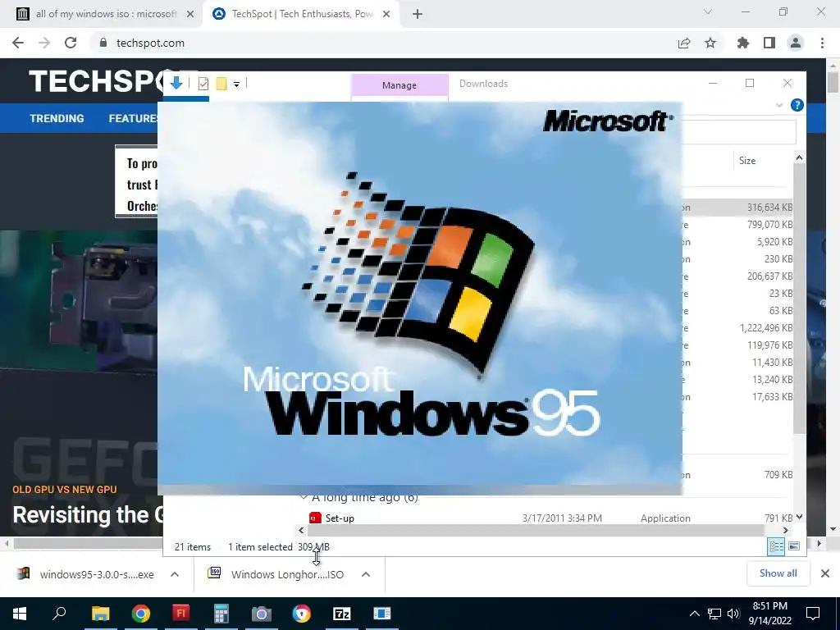Open the Chrome three-dot menu
Screen dimensions: 840x630
tap(822, 43)
